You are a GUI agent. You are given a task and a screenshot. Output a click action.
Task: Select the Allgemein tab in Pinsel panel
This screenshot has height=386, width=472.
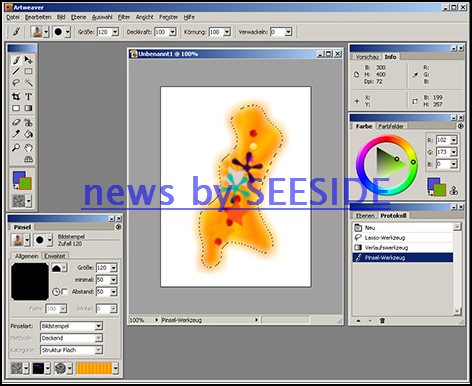pyautogui.click(x=27, y=256)
